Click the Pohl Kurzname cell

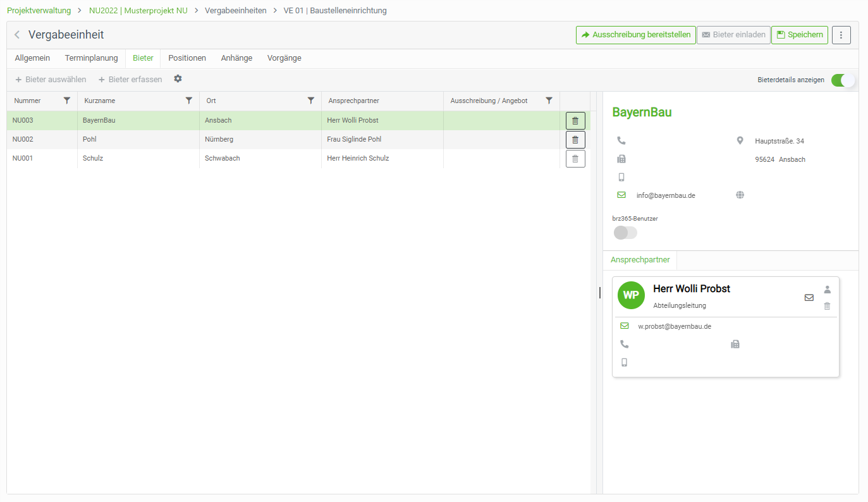[x=138, y=139]
